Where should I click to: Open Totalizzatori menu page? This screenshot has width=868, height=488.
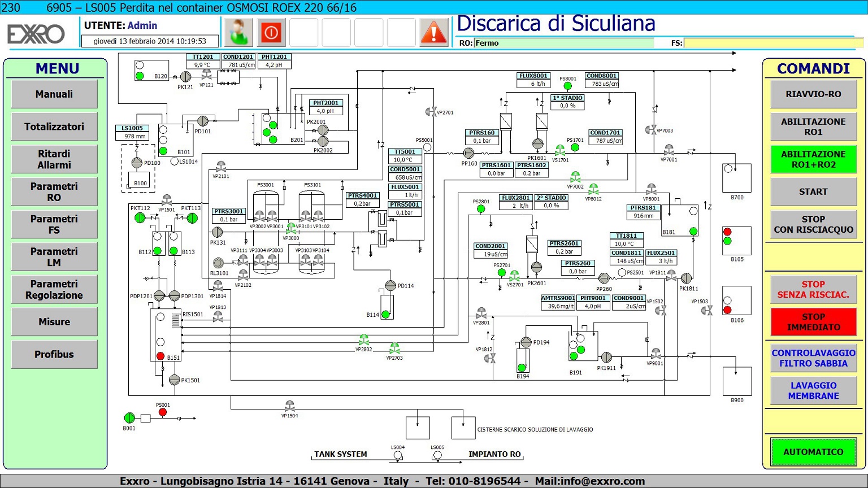coord(54,127)
